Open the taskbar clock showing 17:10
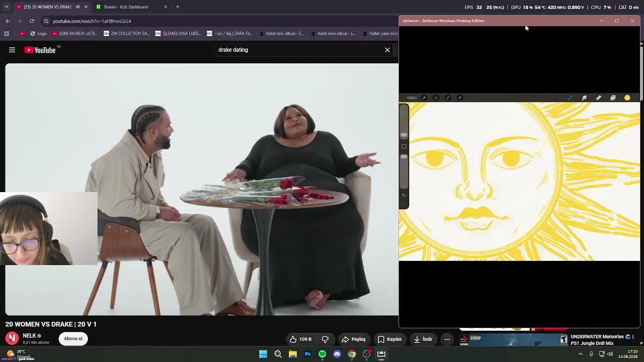Image resolution: width=644 pixels, height=362 pixels. [628, 354]
